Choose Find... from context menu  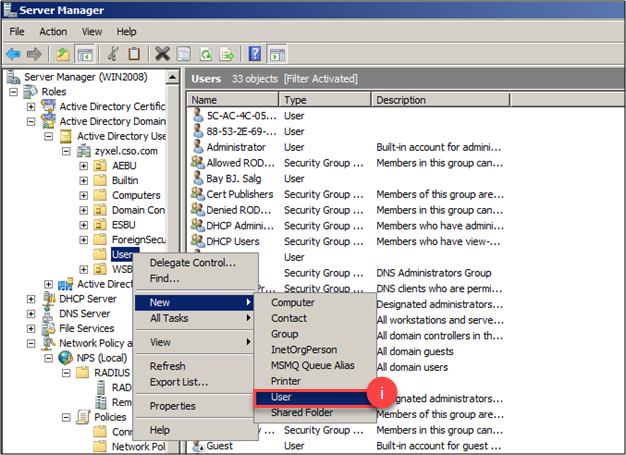pos(195,278)
